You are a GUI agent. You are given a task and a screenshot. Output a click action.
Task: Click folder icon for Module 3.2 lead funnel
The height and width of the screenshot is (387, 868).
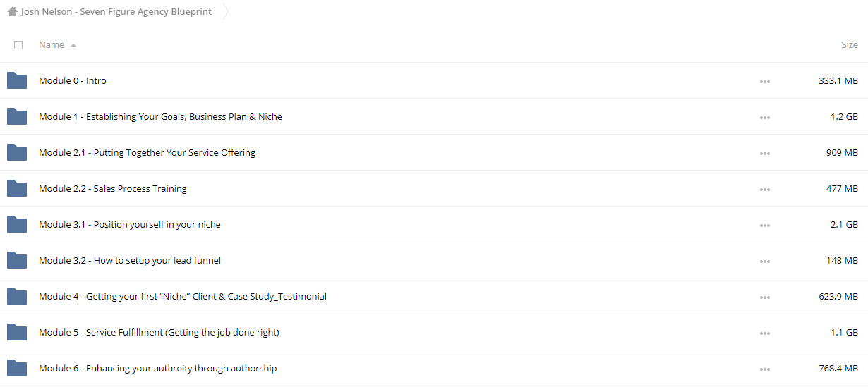click(17, 260)
